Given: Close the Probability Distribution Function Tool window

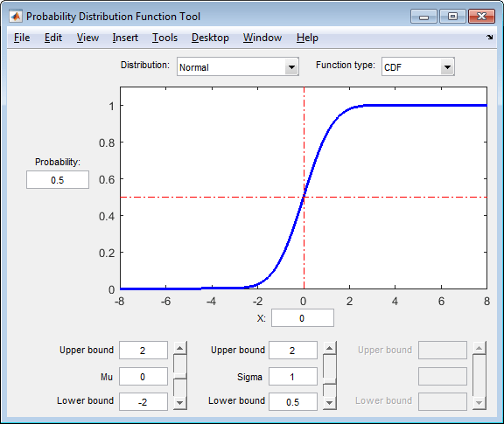Looking at the screenshot, I should pos(481,17).
